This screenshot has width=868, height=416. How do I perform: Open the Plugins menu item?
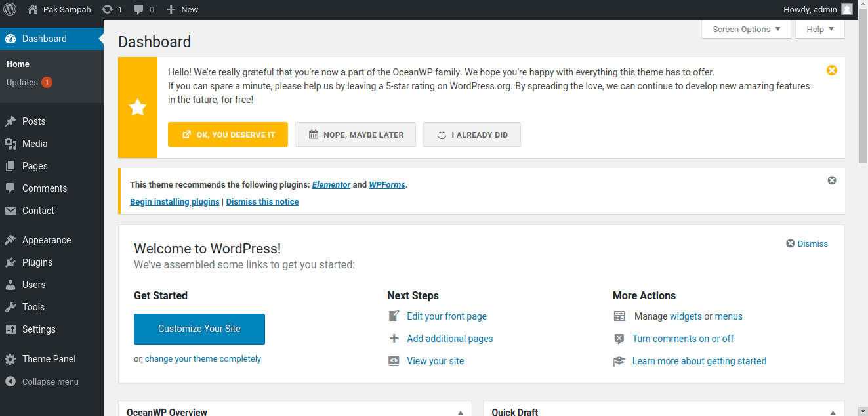[37, 262]
